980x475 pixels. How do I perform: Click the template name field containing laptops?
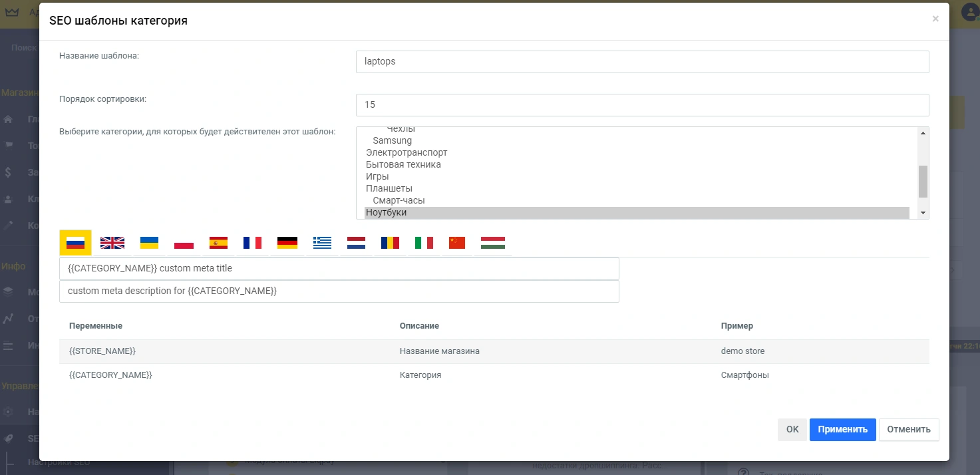(642, 62)
